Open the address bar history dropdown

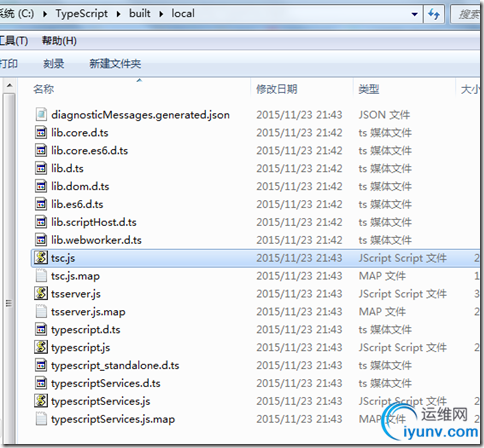[414, 14]
